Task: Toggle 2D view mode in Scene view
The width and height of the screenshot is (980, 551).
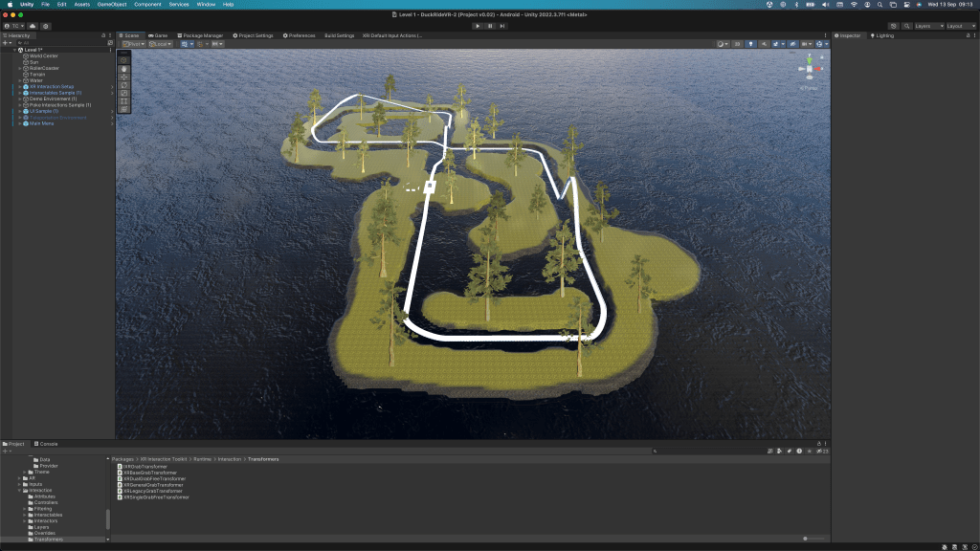Action: point(737,44)
